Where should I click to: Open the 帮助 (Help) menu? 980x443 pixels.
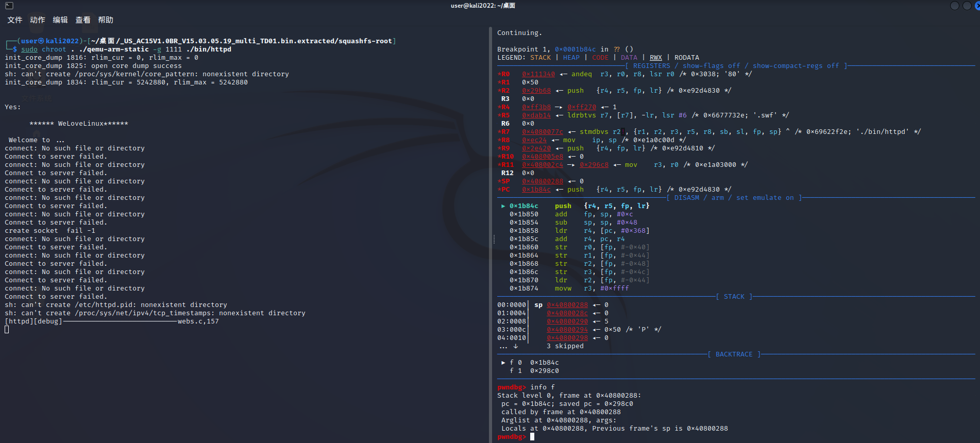105,20
